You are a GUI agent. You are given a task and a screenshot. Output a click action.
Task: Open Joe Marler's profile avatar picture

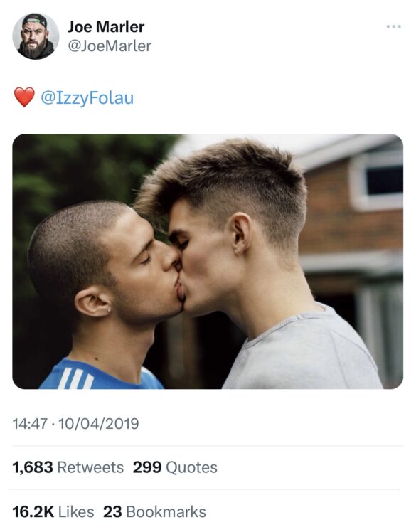click(x=36, y=36)
